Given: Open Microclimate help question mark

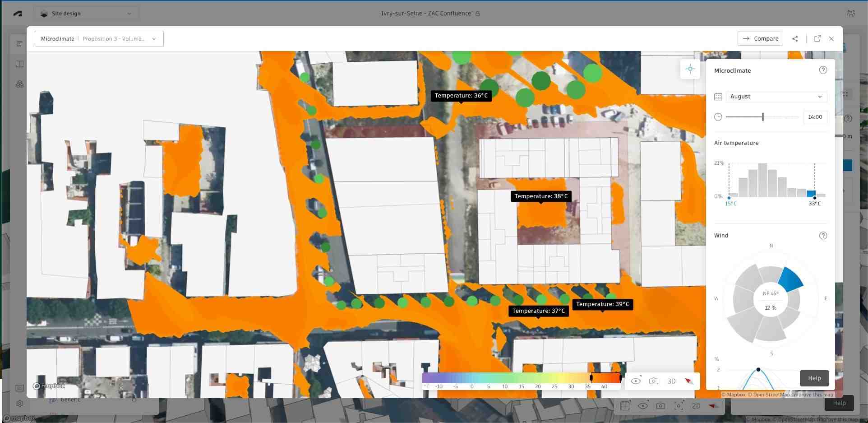Looking at the screenshot, I should click(x=823, y=70).
